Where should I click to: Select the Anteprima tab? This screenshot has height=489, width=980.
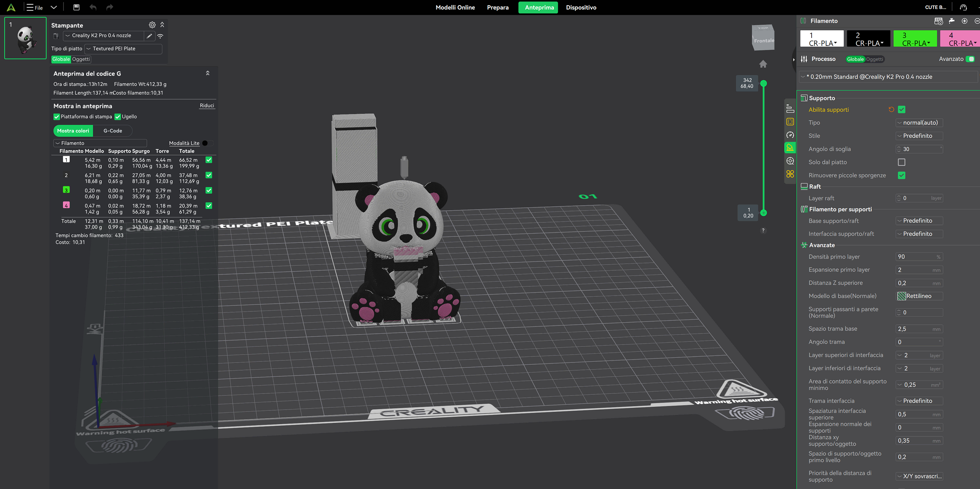(x=539, y=7)
